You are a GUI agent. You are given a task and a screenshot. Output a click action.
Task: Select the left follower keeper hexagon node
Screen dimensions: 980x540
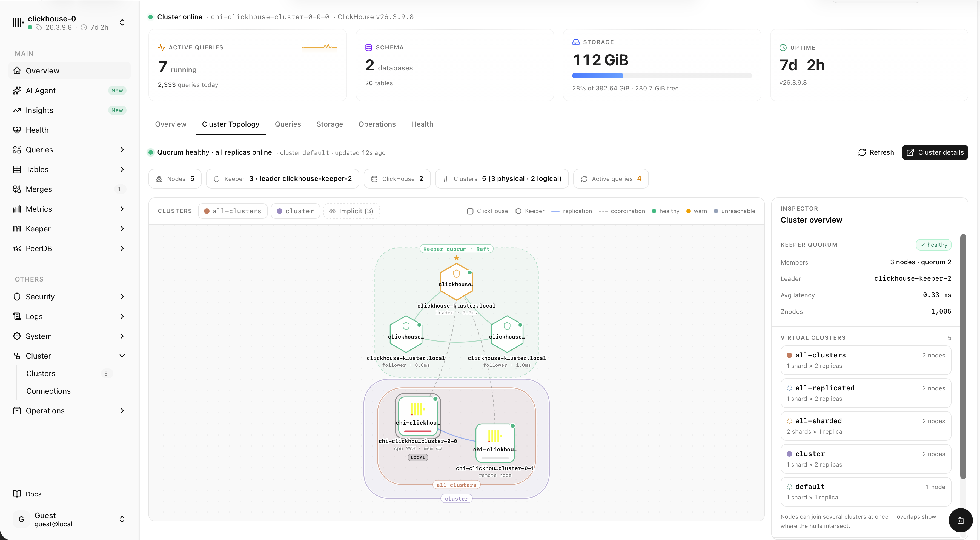tap(406, 334)
